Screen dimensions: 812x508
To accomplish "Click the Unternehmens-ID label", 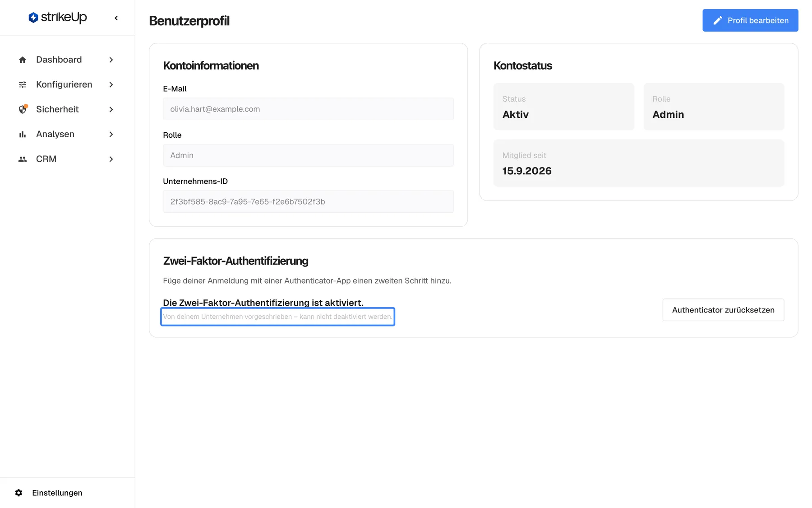I will click(195, 181).
